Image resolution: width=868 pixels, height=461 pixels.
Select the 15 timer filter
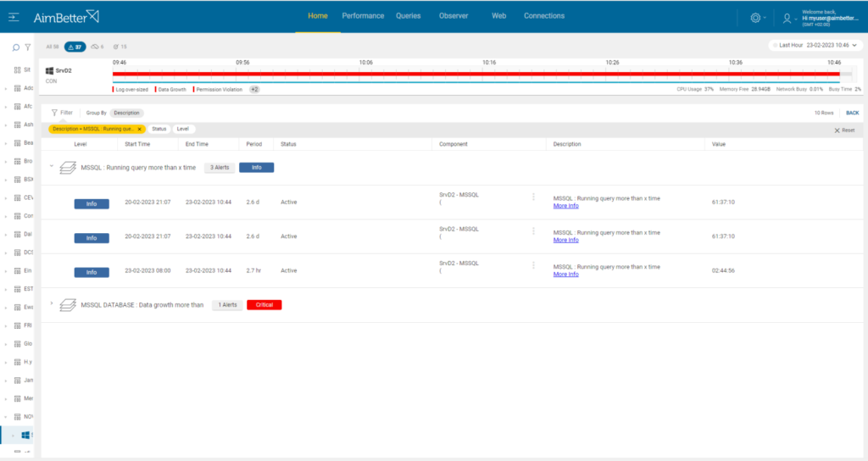120,47
